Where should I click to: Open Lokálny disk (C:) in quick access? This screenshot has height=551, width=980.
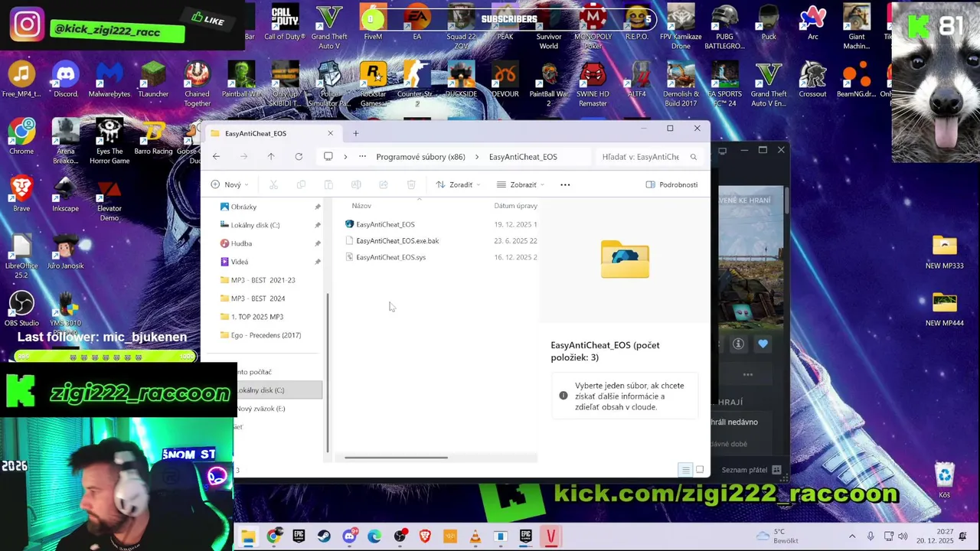(x=255, y=225)
